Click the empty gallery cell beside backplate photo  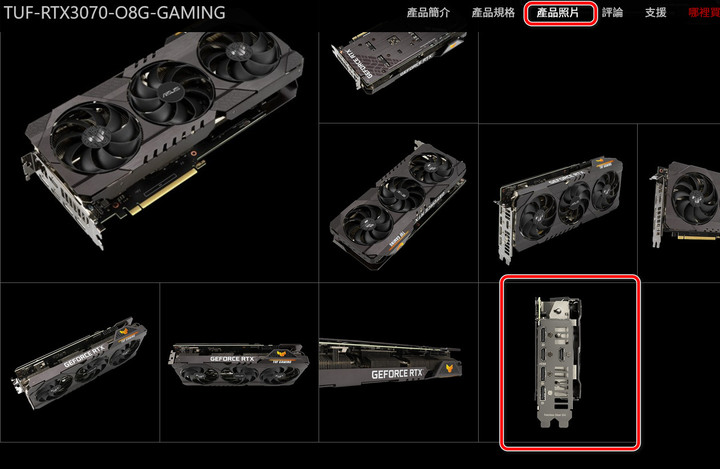[599, 77]
